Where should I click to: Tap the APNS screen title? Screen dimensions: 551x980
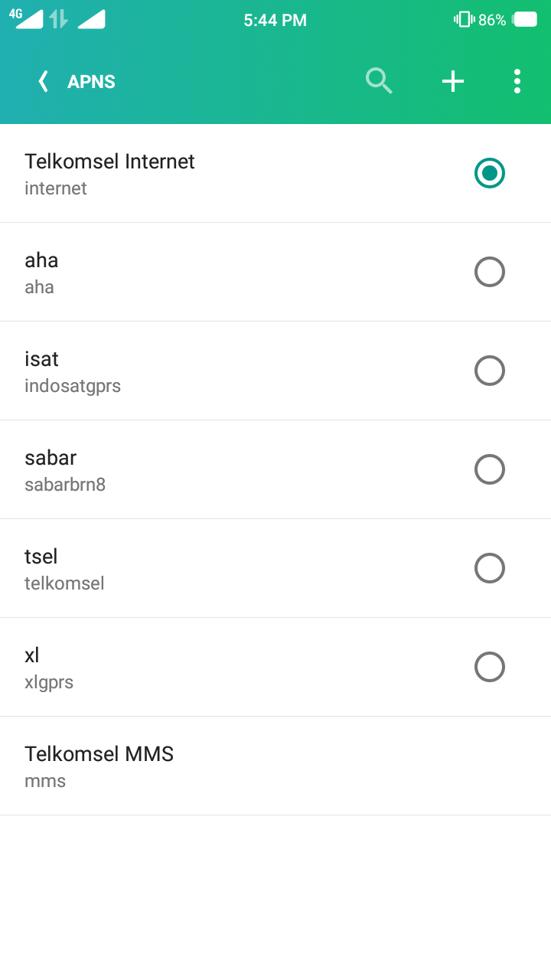click(91, 82)
